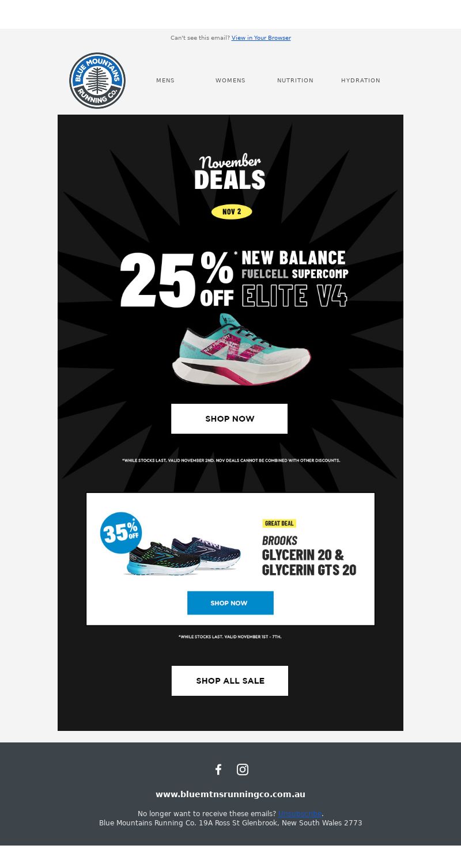
Task: Click the Glycerin 20 & GTS 20 title
Action: pyautogui.click(x=309, y=562)
